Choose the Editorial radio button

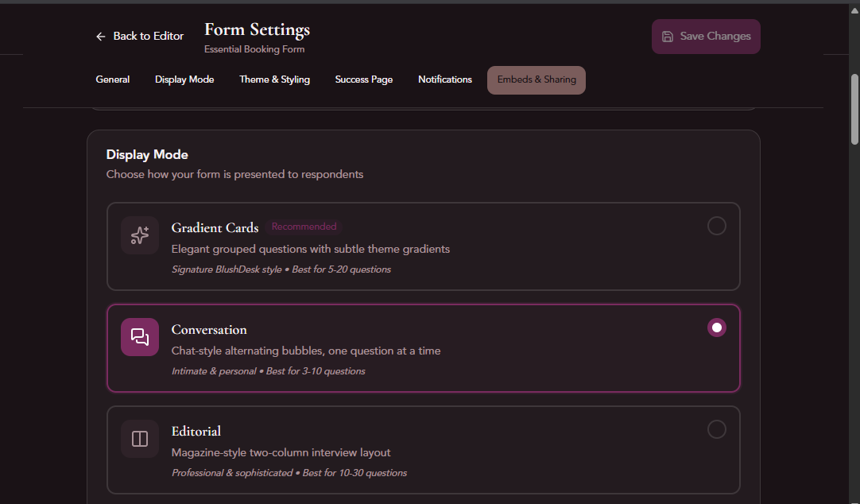point(716,429)
